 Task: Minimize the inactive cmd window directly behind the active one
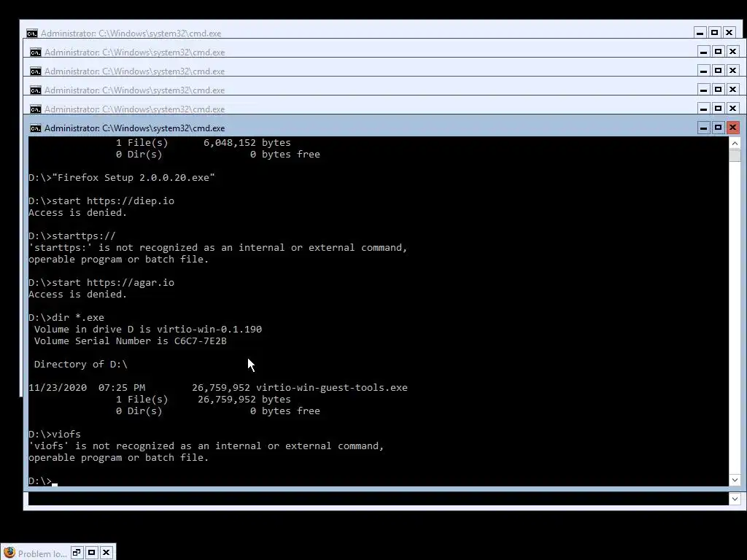click(704, 109)
